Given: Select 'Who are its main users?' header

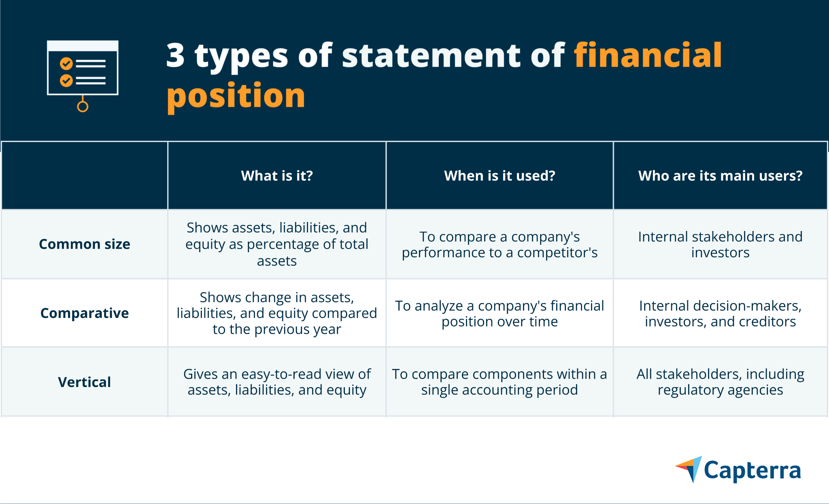Looking at the screenshot, I should tap(720, 176).
